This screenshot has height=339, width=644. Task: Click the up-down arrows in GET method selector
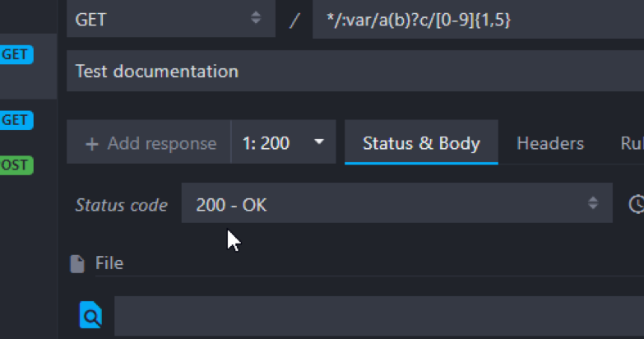pyautogui.click(x=256, y=17)
